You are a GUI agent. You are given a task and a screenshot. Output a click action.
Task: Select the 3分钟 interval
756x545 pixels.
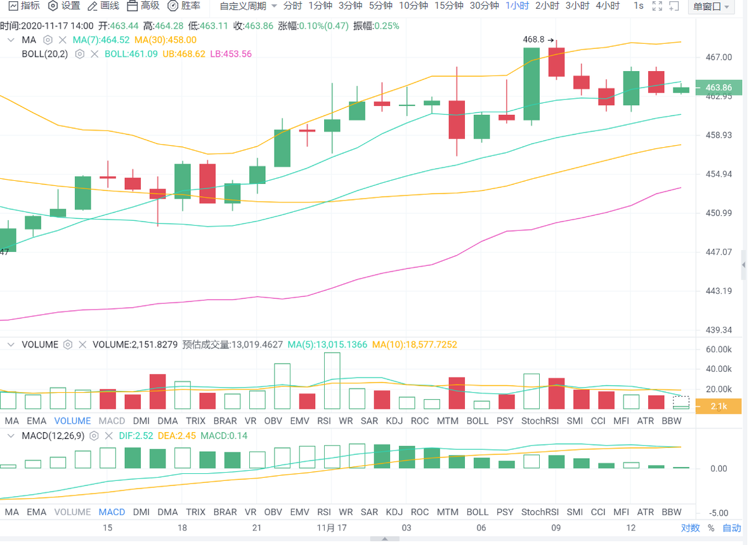pyautogui.click(x=351, y=6)
